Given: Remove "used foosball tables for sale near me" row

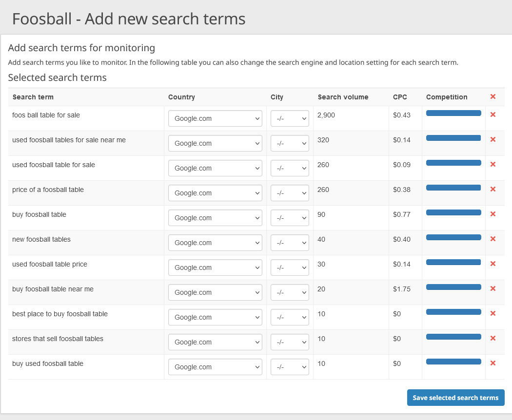Looking at the screenshot, I should point(492,139).
